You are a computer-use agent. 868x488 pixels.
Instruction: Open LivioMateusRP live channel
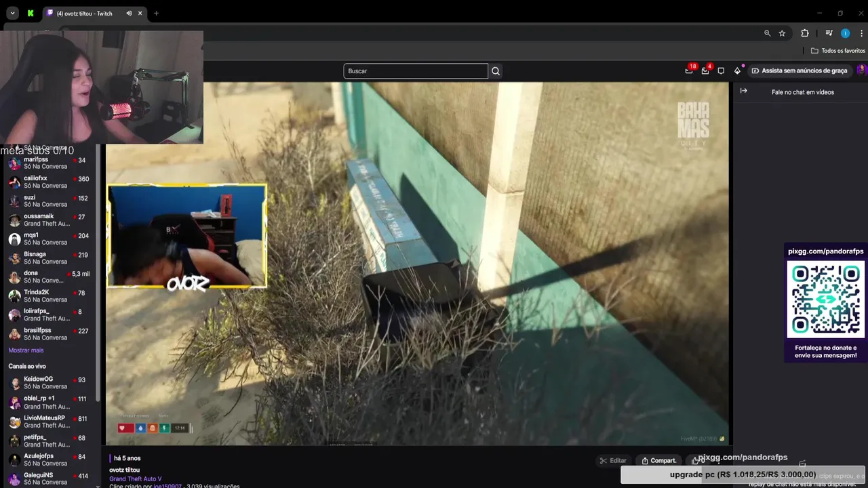point(48,422)
